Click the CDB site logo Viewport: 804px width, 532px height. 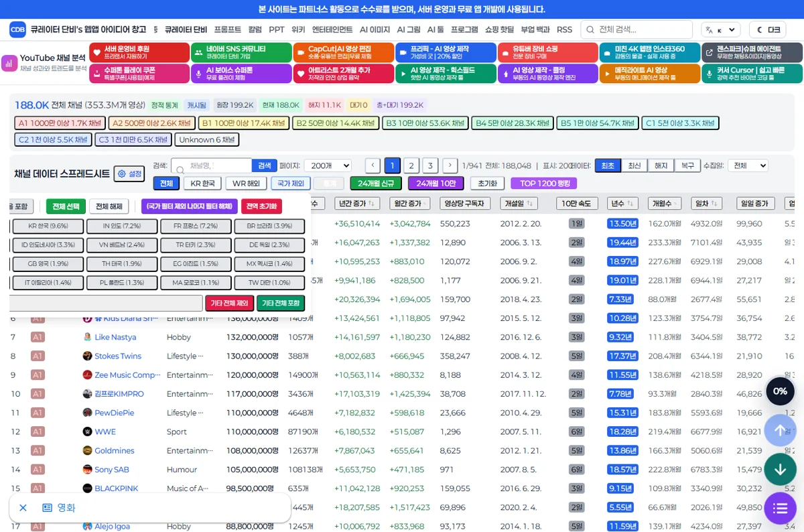tap(17, 29)
